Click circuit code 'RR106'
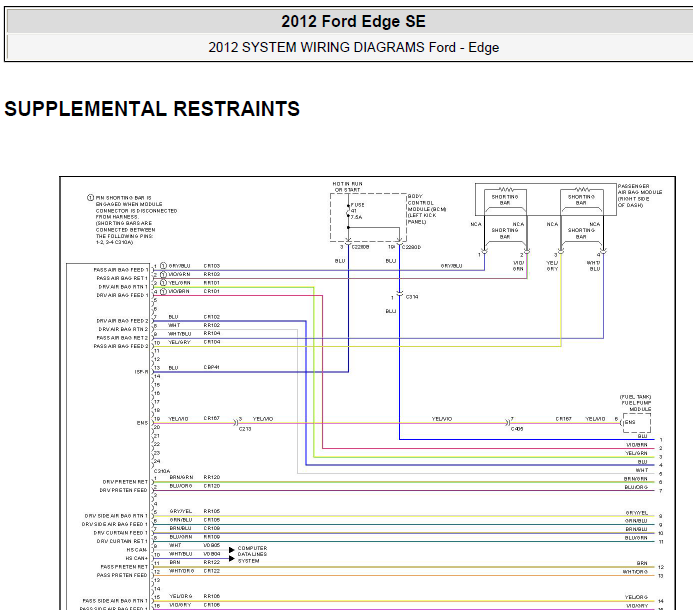 coord(212,596)
